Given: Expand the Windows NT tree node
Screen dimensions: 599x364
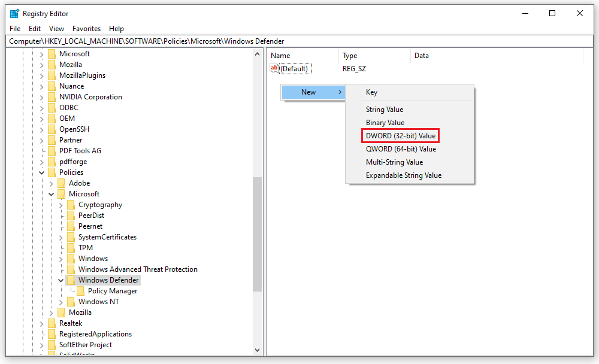Looking at the screenshot, I should click(60, 302).
